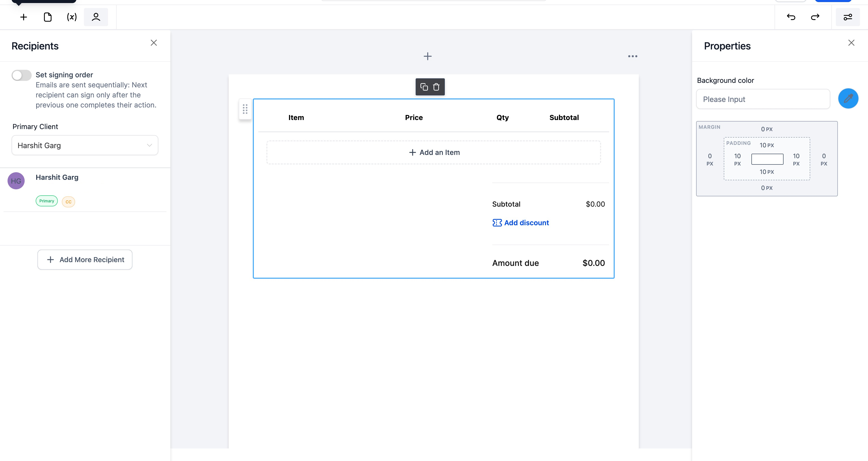Click the Amount due $0.00 value

tap(594, 263)
